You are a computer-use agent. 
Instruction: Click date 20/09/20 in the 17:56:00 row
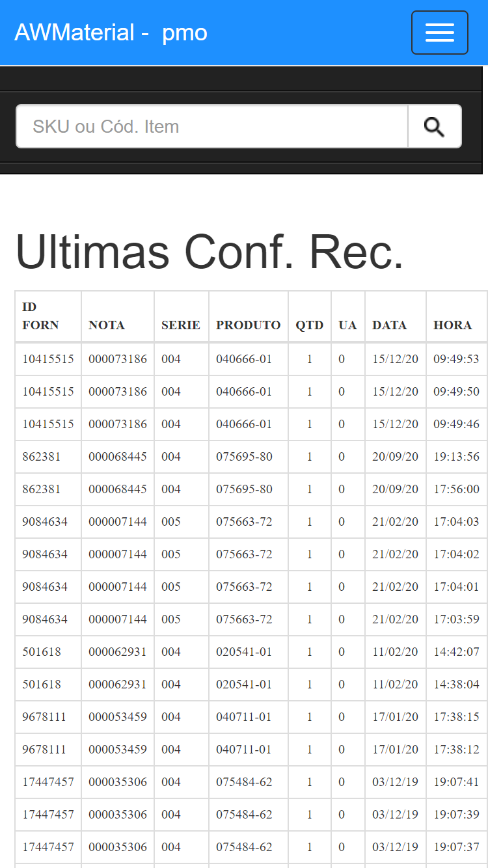point(396,489)
